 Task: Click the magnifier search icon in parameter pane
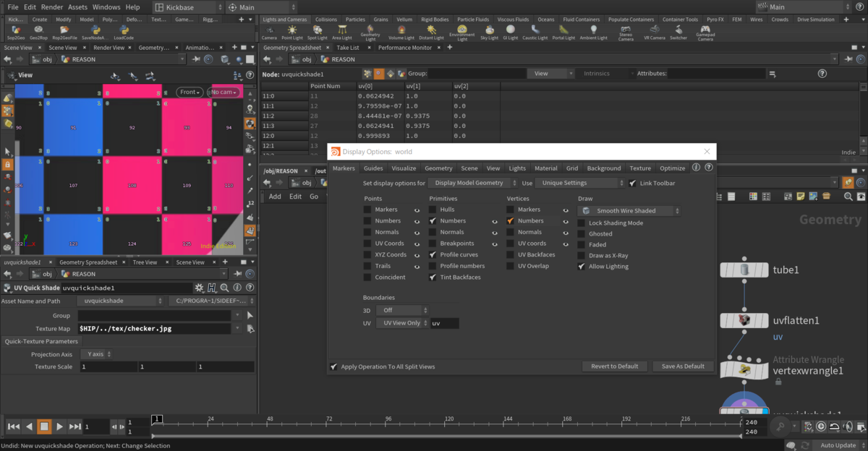click(224, 288)
